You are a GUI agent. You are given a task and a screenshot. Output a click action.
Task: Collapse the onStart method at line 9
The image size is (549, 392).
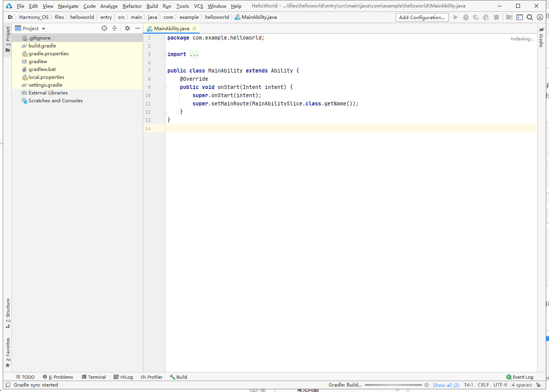click(165, 87)
